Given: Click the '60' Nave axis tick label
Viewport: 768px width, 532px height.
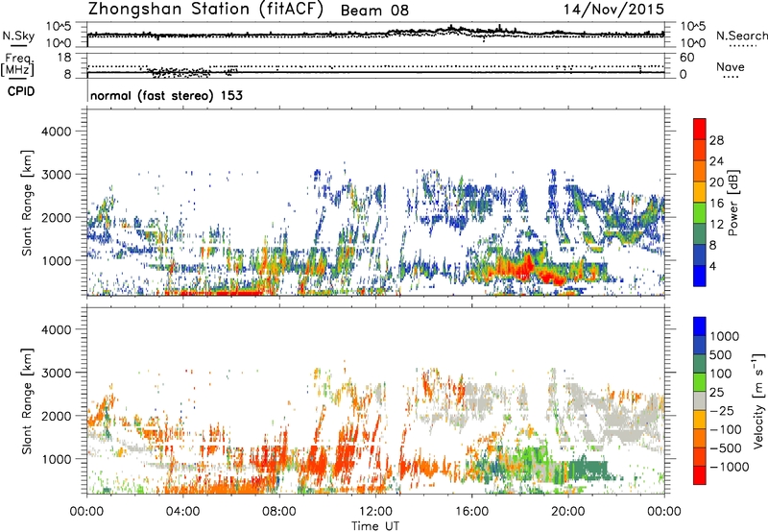Looking at the screenshot, I should point(686,58).
